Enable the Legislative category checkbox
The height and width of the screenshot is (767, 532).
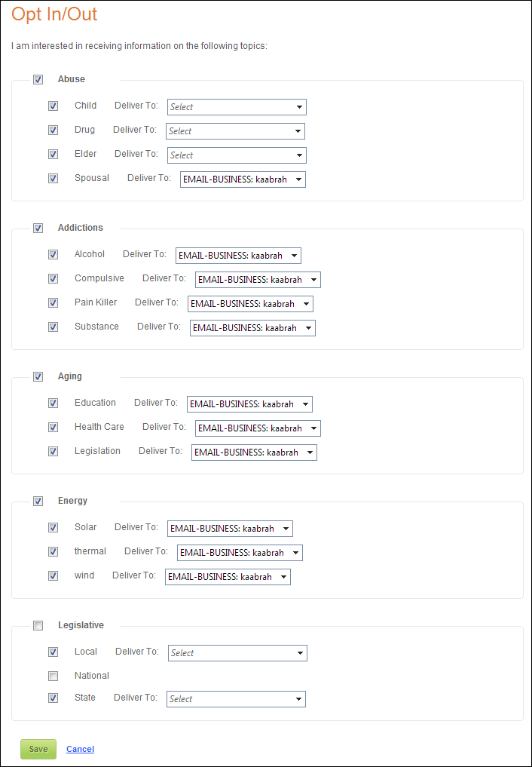click(x=38, y=625)
